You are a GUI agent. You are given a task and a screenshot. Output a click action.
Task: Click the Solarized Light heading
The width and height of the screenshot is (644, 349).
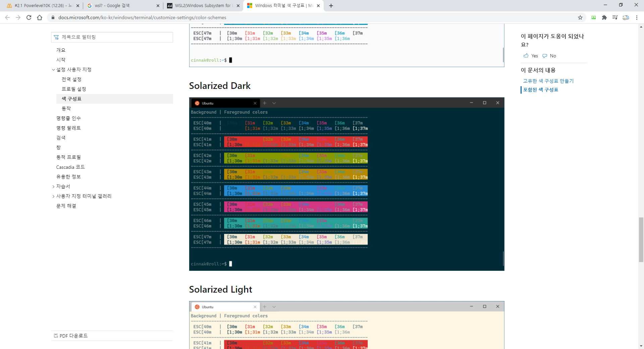[220, 289]
